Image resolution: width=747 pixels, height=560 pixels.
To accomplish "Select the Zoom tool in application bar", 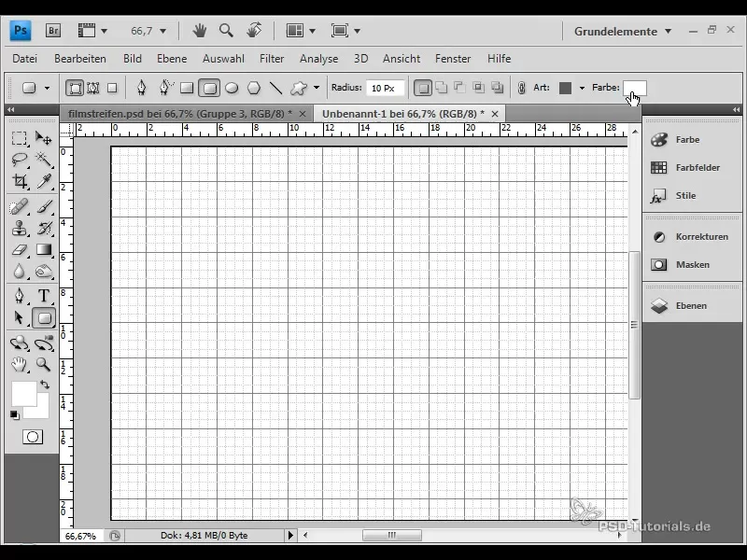I will (x=226, y=31).
